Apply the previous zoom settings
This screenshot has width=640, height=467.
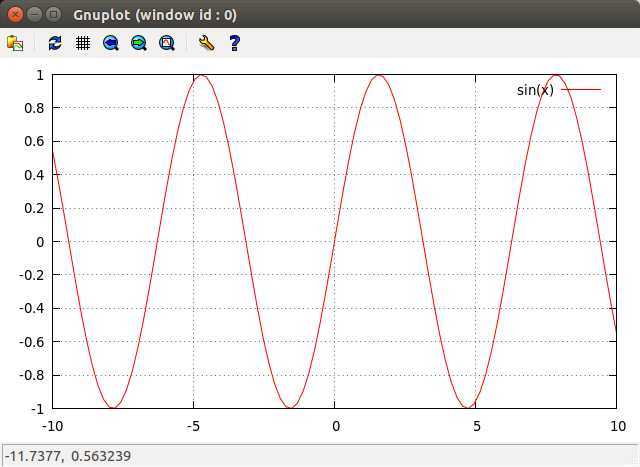point(111,43)
